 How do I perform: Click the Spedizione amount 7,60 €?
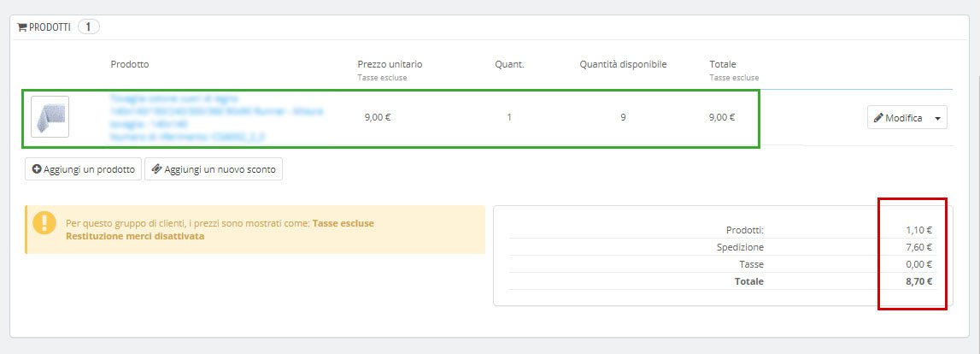coord(918,247)
